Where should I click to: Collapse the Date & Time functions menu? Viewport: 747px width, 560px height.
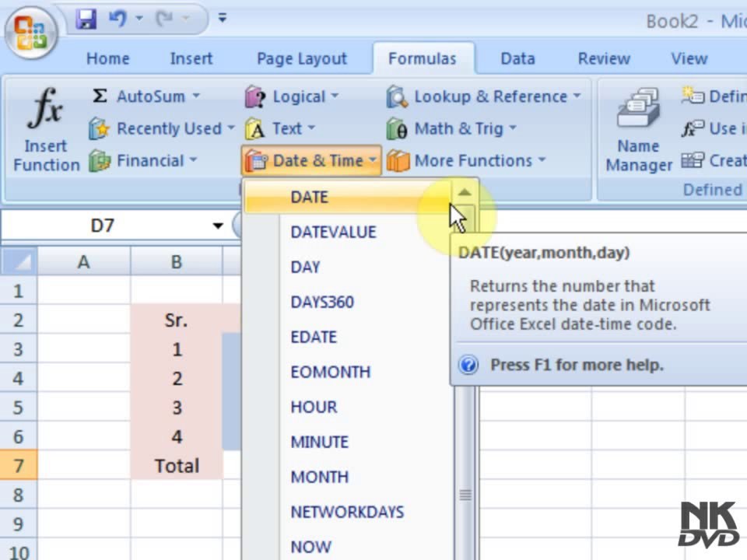pyautogui.click(x=311, y=160)
